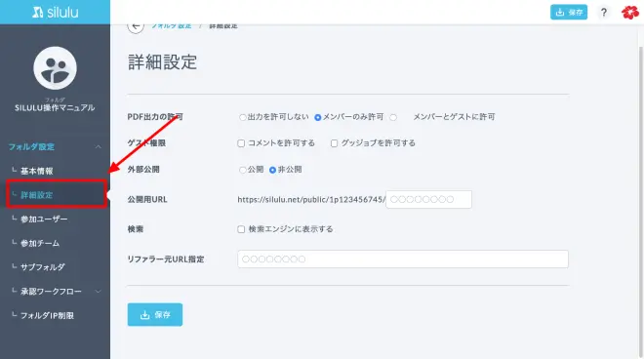Enable 検索エンジンに表示する checkbox

click(x=241, y=229)
